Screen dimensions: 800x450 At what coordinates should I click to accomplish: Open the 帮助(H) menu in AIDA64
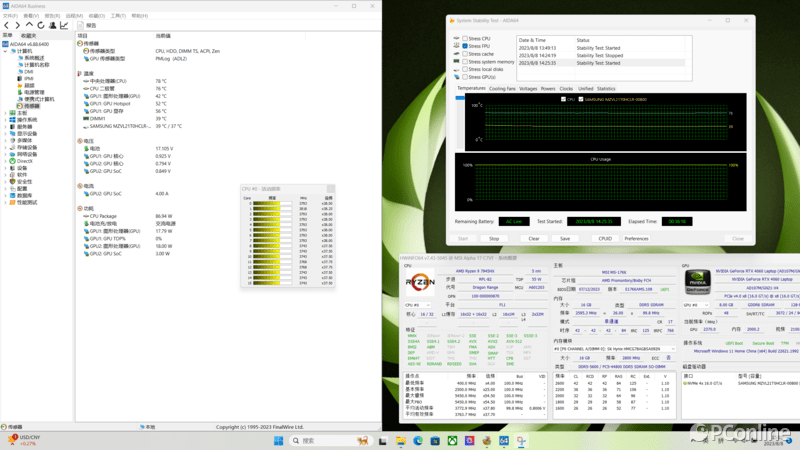140,16
